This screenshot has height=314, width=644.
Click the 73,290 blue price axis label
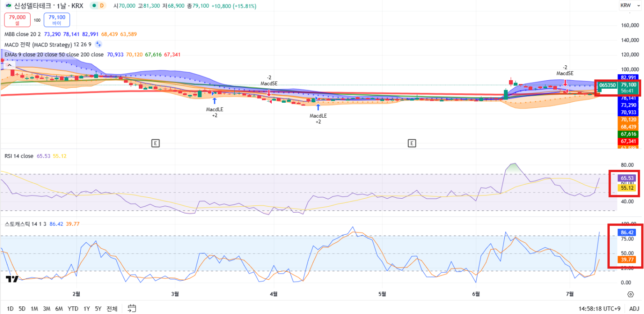[x=628, y=105]
